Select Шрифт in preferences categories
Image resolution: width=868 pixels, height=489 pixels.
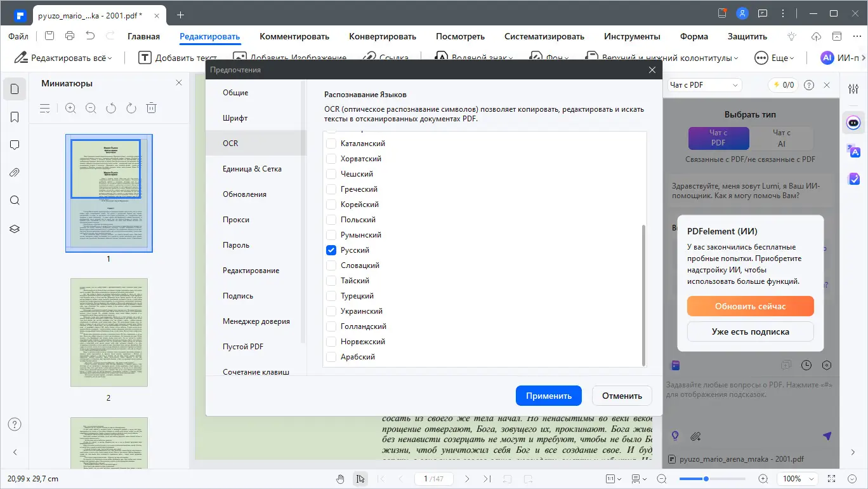click(x=256, y=118)
